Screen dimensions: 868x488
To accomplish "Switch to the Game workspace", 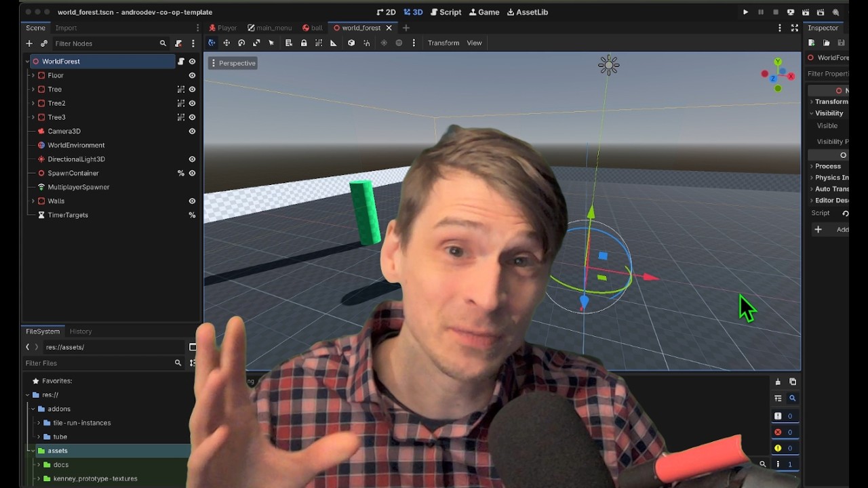I will click(484, 12).
